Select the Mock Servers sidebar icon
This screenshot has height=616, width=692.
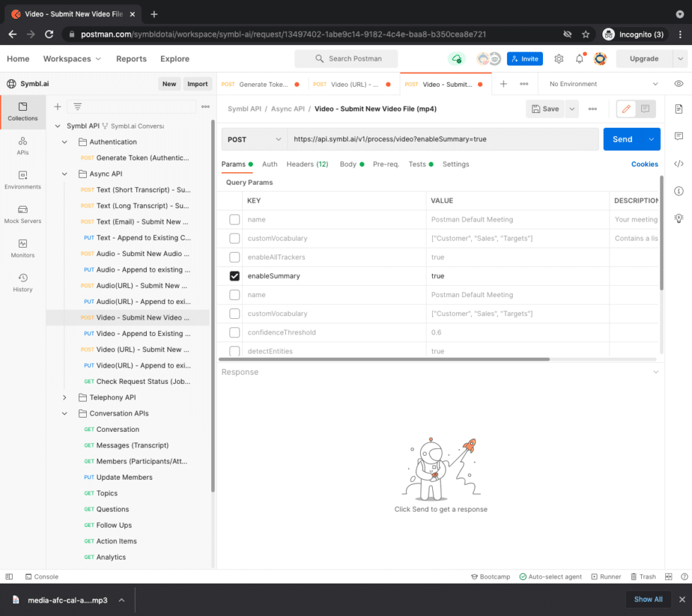[23, 212]
